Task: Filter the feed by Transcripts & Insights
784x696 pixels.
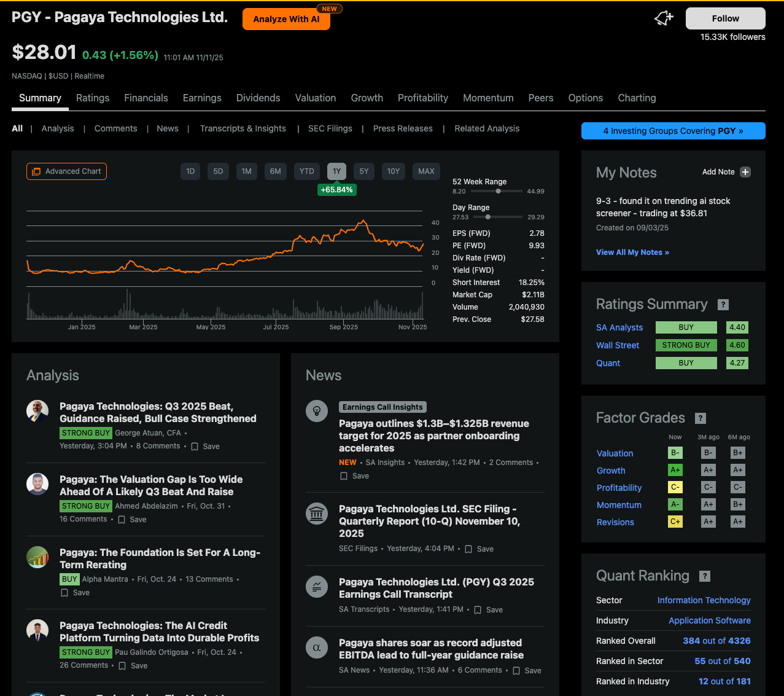Action: pos(243,128)
